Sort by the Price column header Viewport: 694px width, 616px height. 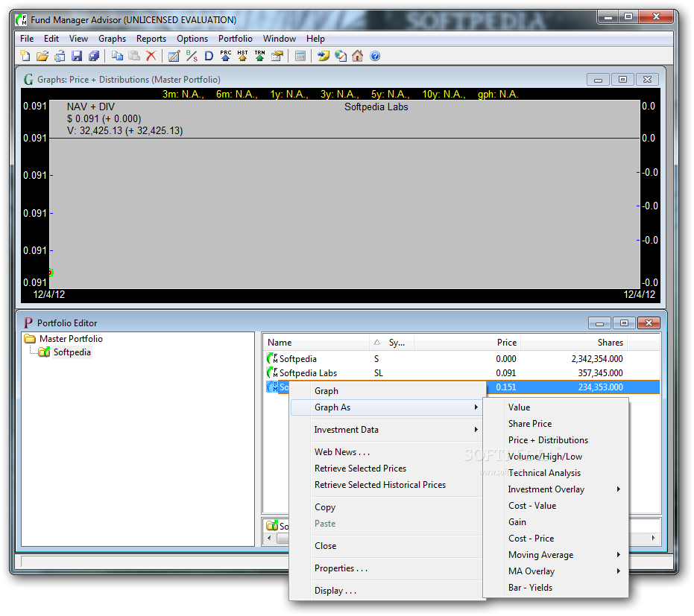[x=467, y=343]
